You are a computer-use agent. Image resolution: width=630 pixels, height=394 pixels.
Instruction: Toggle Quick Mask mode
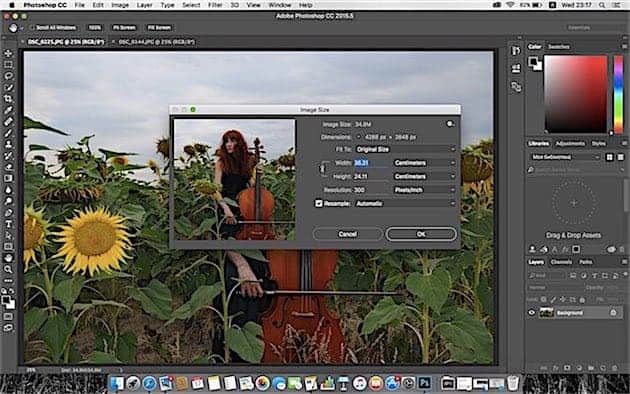click(x=8, y=316)
